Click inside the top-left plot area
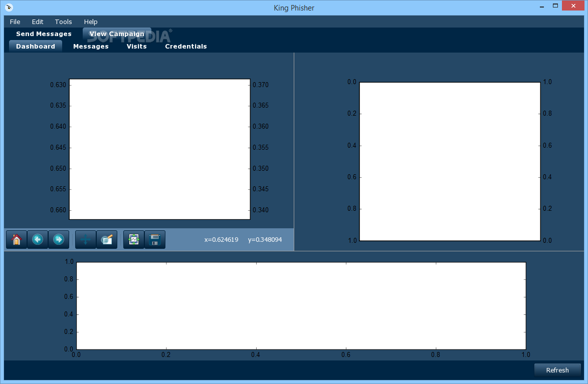The height and width of the screenshot is (384, 588). [x=160, y=149]
